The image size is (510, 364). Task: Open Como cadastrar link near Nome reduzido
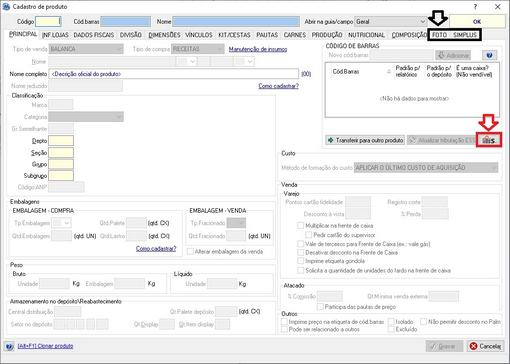[278, 86]
